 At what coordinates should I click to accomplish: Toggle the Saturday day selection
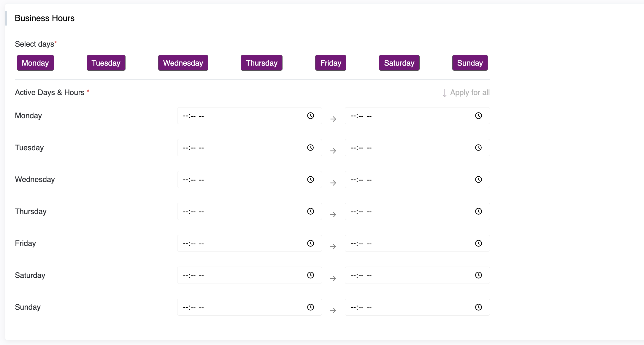pyautogui.click(x=399, y=63)
